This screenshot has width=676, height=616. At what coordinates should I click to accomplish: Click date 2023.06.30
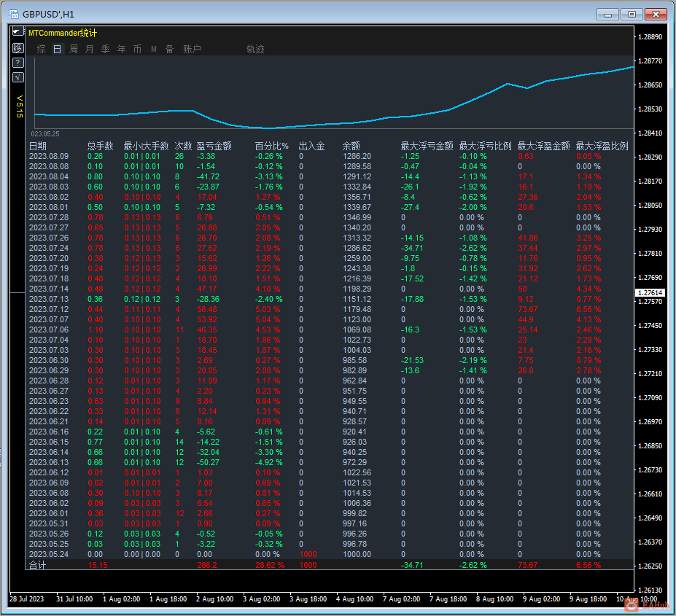coord(49,360)
